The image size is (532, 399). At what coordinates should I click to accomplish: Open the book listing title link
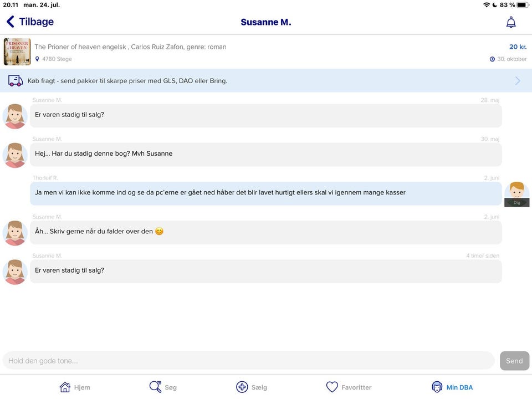coord(130,47)
